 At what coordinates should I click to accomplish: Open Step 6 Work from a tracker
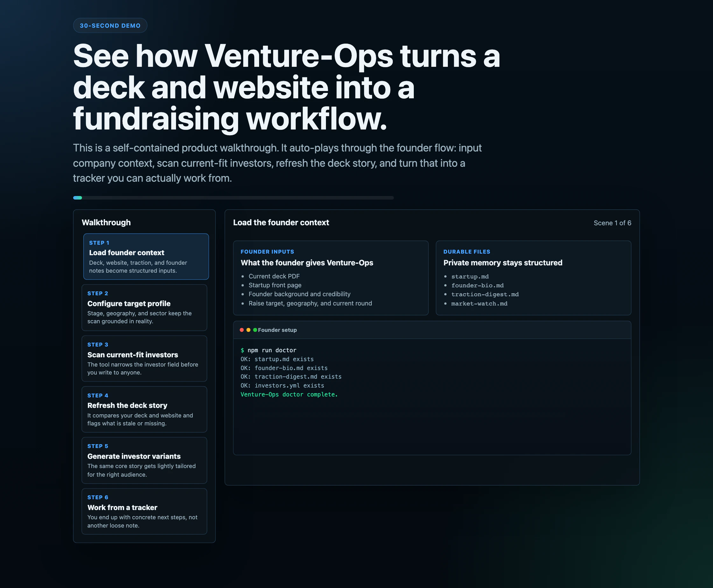click(x=145, y=511)
